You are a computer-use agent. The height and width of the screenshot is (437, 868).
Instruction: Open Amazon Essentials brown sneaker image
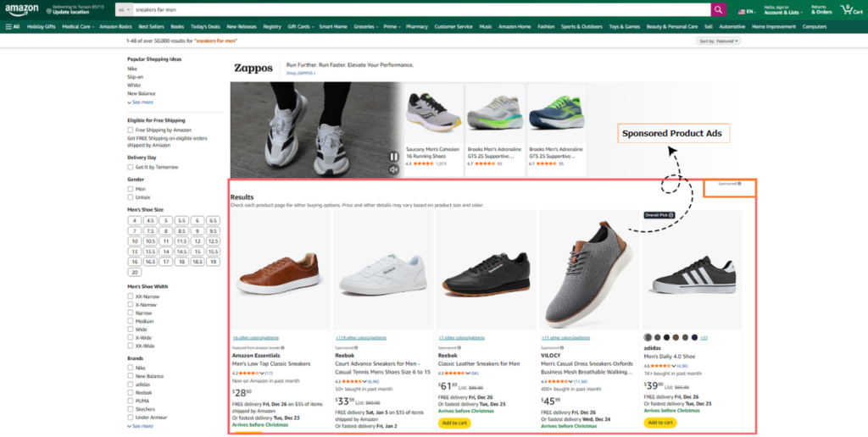point(280,270)
